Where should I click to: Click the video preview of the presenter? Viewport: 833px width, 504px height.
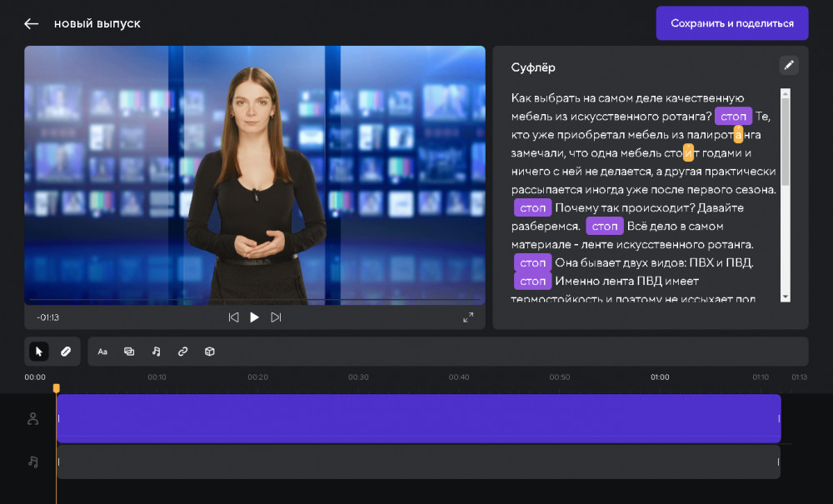(254, 175)
